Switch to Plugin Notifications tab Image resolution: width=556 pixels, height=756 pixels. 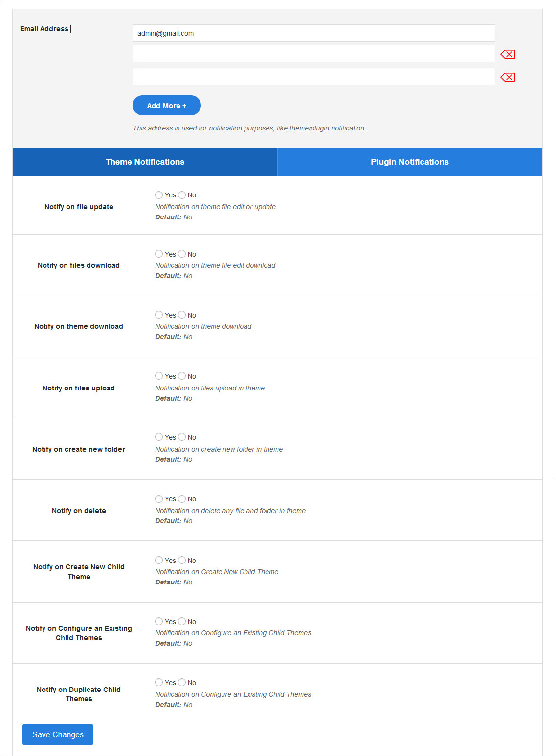coord(409,162)
